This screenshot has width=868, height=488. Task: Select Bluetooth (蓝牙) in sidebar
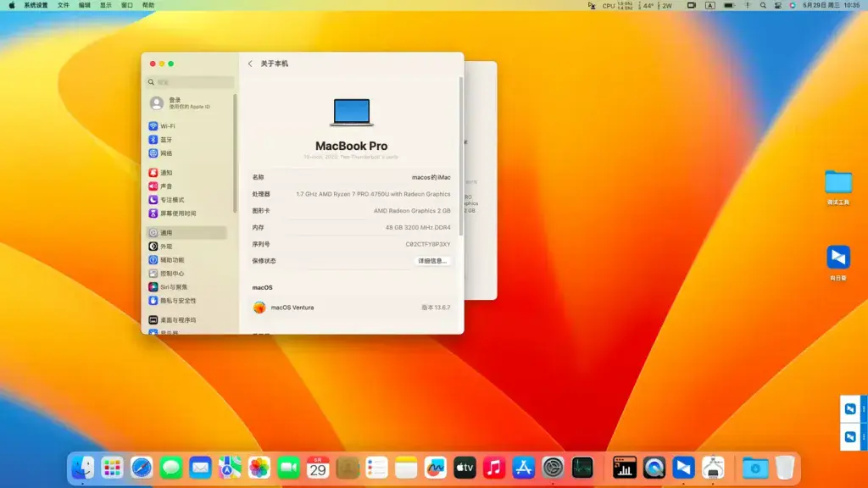tap(188, 140)
